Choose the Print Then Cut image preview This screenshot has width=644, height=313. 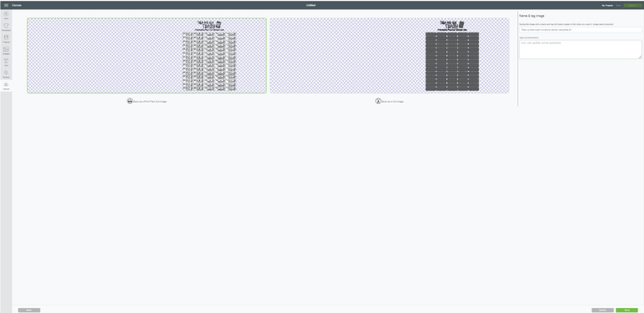pos(147,55)
